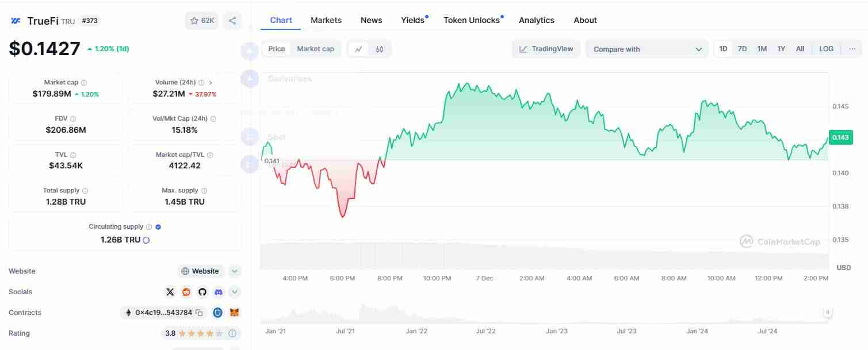Enable LOG scale on the chart
The width and height of the screenshot is (868, 350).
coord(826,49)
